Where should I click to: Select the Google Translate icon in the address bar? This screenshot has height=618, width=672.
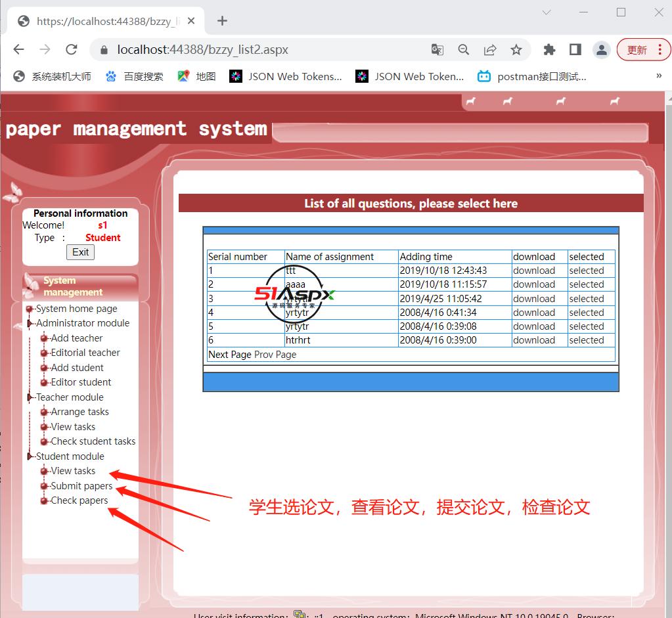coord(437,49)
